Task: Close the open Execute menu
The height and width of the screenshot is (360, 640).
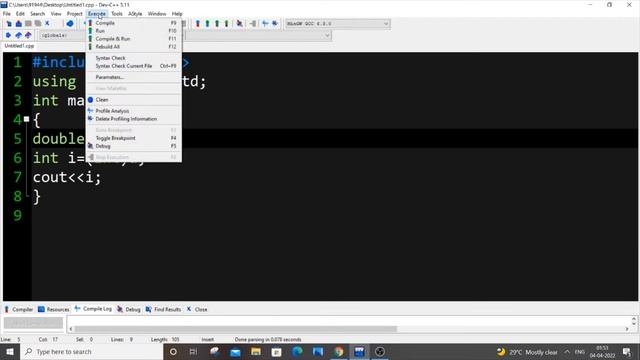Action: (x=97, y=13)
